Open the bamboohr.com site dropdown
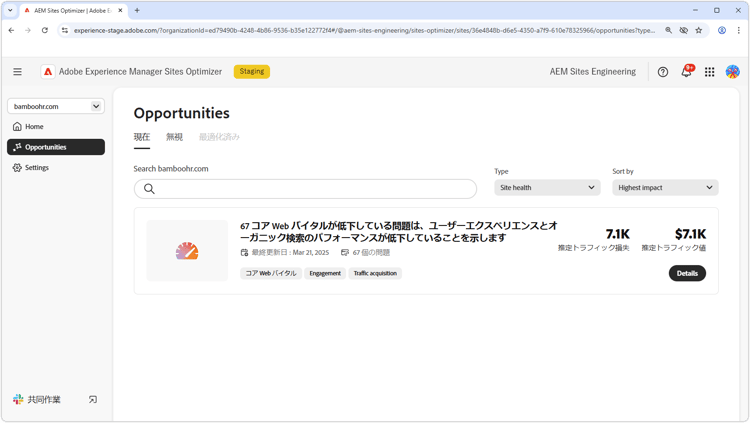The width and height of the screenshot is (750, 423). click(x=56, y=106)
